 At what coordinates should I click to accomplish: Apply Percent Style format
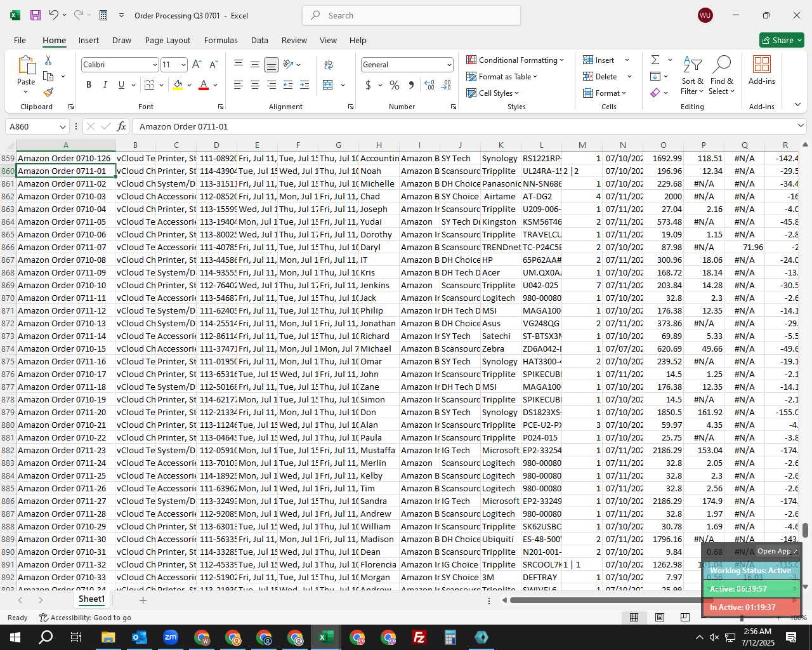tap(395, 85)
